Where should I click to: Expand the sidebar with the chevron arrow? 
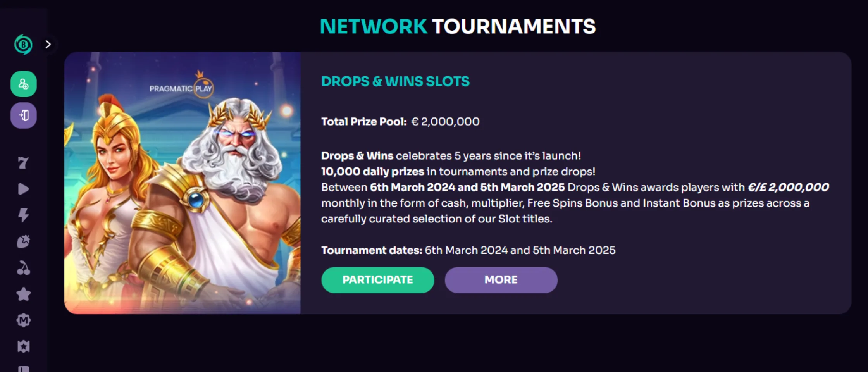pos(48,45)
